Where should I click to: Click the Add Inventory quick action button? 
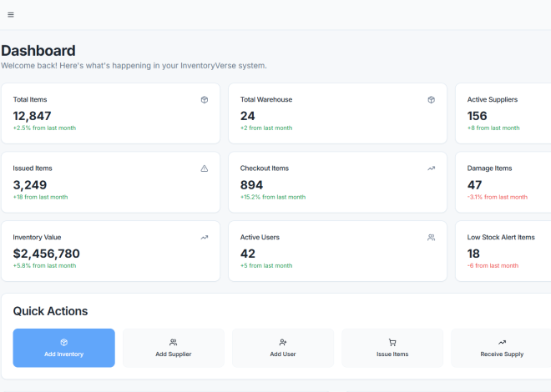(x=64, y=348)
